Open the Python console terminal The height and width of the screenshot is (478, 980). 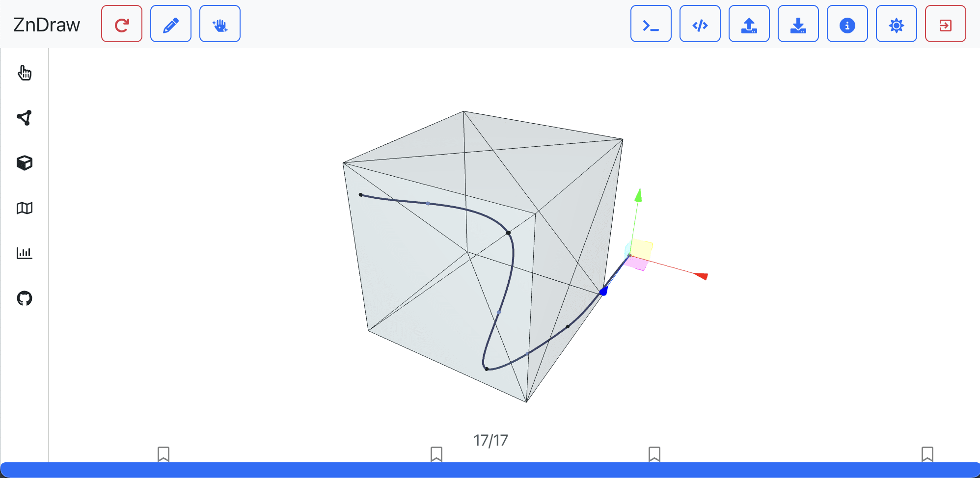[x=651, y=23]
